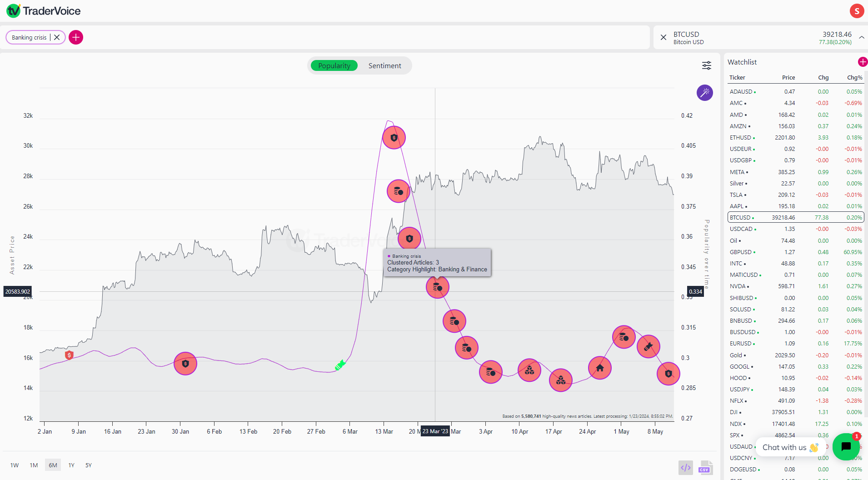This screenshot has height=480, width=868.
Task: Select AMD in the watchlist
Action: (796, 115)
